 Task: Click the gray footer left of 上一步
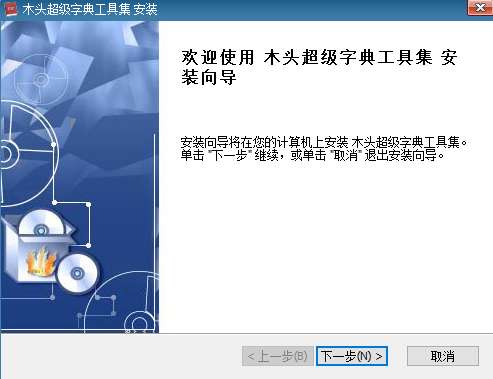[122, 356]
